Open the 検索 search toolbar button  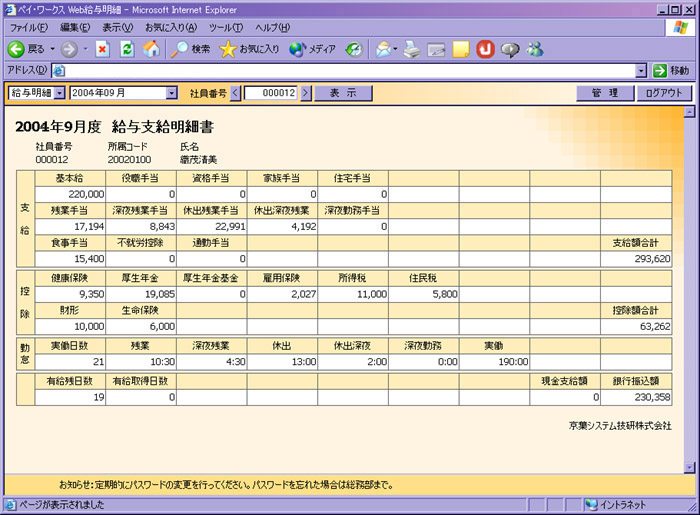[x=190, y=48]
